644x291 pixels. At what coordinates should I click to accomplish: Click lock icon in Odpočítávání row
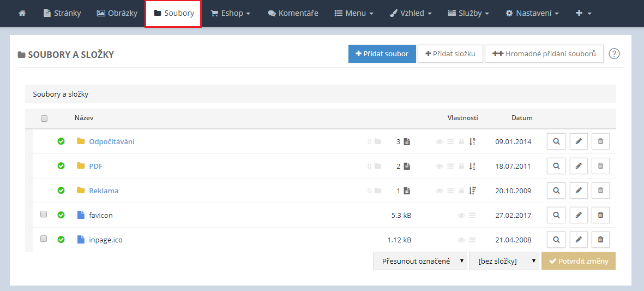tap(461, 141)
